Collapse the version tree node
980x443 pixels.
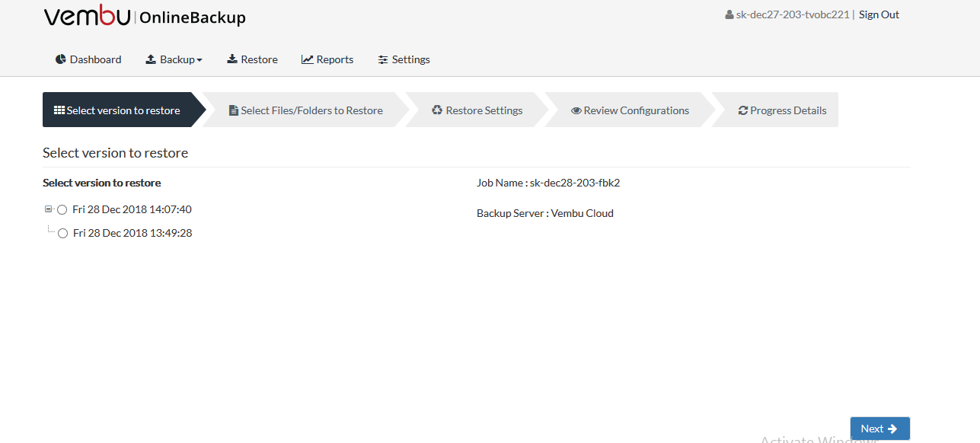[49, 209]
